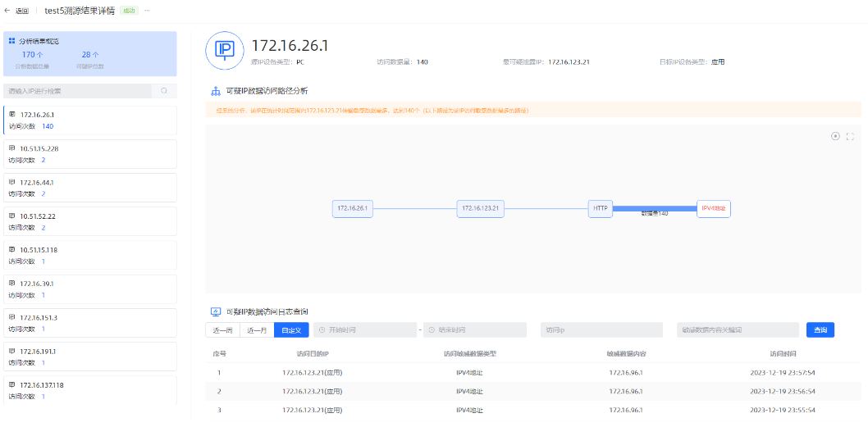Select the 自定义 time range option
Image resolution: width=868 pixels, height=427 pixels.
[x=291, y=330]
